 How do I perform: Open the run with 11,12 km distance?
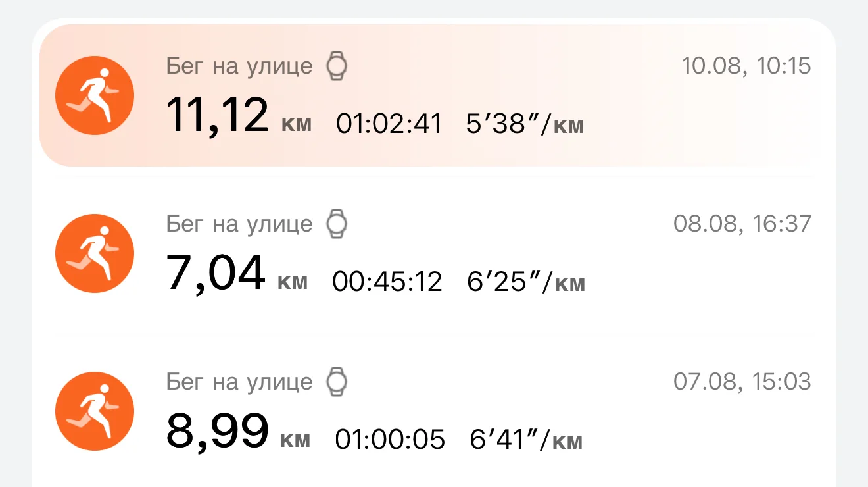click(x=217, y=115)
